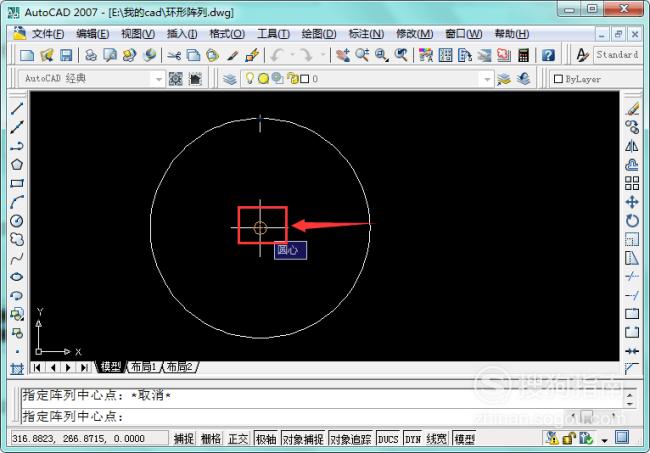This screenshot has height=453, width=650.
Task: Click the Save icon
Action: pos(66,55)
